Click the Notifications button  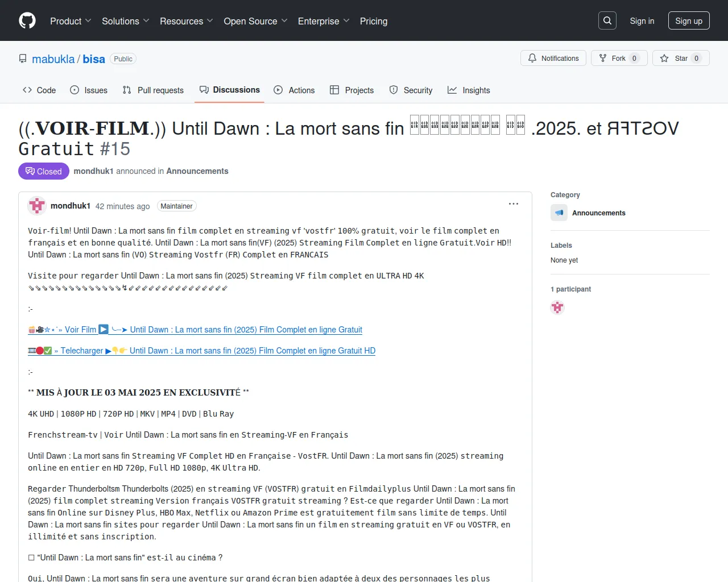pos(553,58)
